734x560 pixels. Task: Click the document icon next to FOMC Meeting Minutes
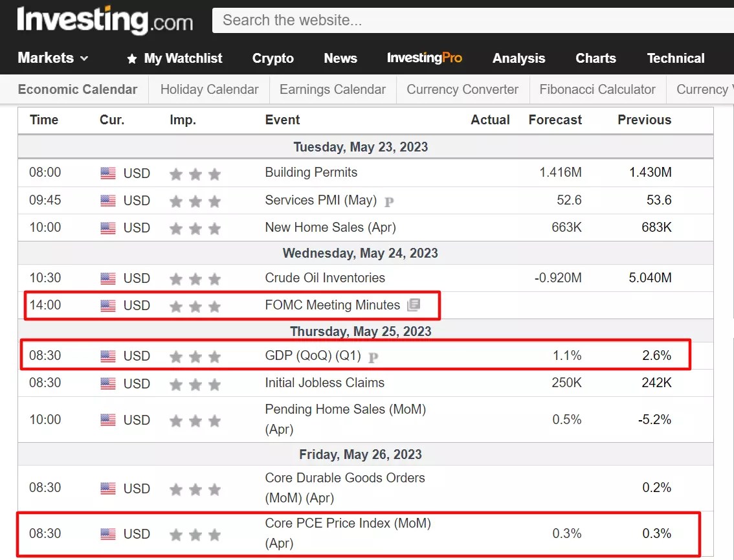coord(414,305)
